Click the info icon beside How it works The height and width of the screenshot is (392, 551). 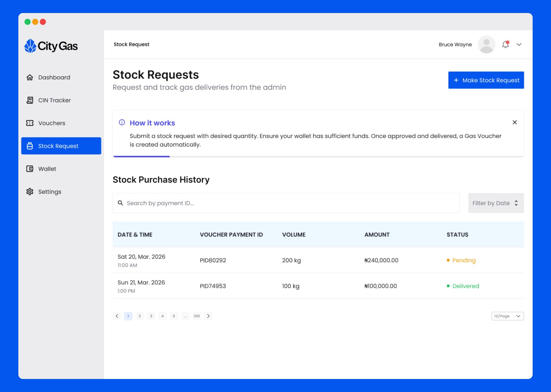(x=122, y=122)
